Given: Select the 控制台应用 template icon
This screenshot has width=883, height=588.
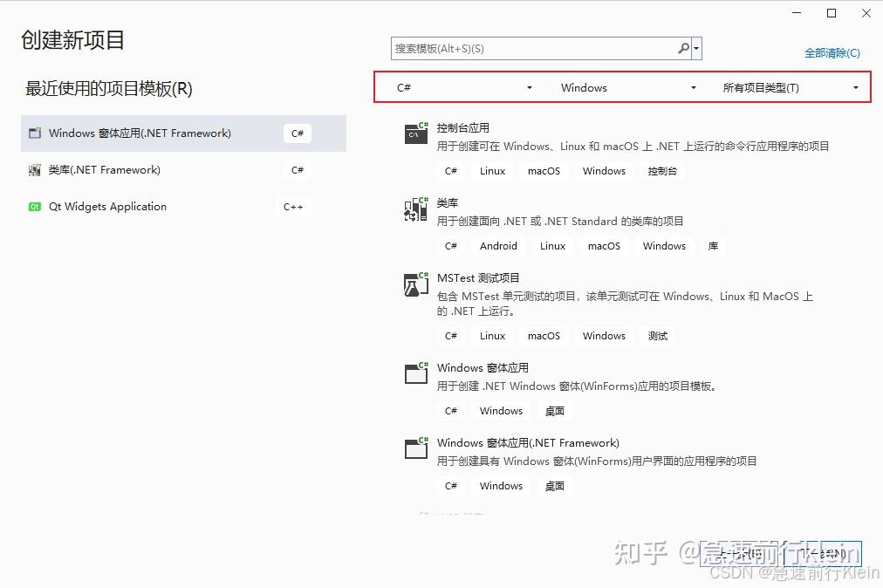Looking at the screenshot, I should coord(415,133).
